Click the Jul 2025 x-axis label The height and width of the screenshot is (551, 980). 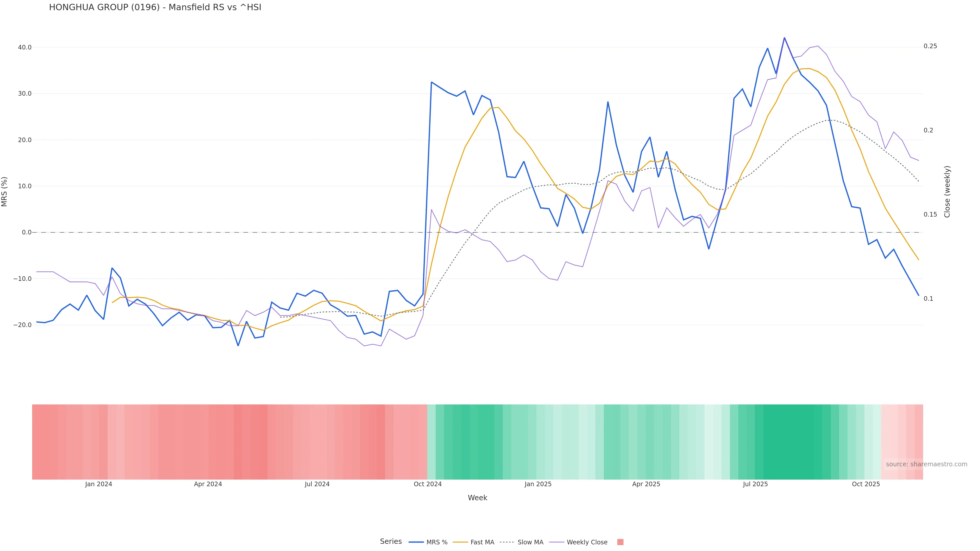(755, 484)
